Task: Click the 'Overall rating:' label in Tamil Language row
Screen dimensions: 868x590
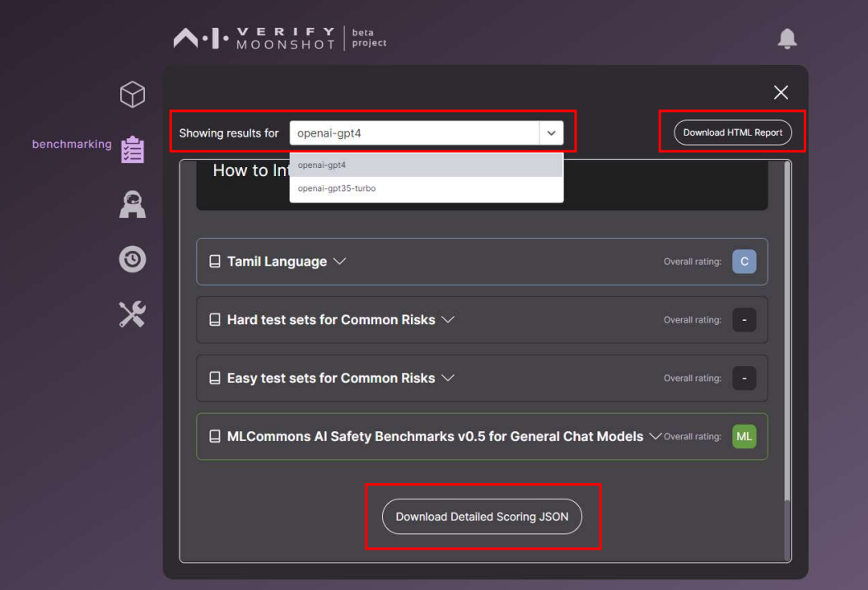Action: tap(692, 262)
